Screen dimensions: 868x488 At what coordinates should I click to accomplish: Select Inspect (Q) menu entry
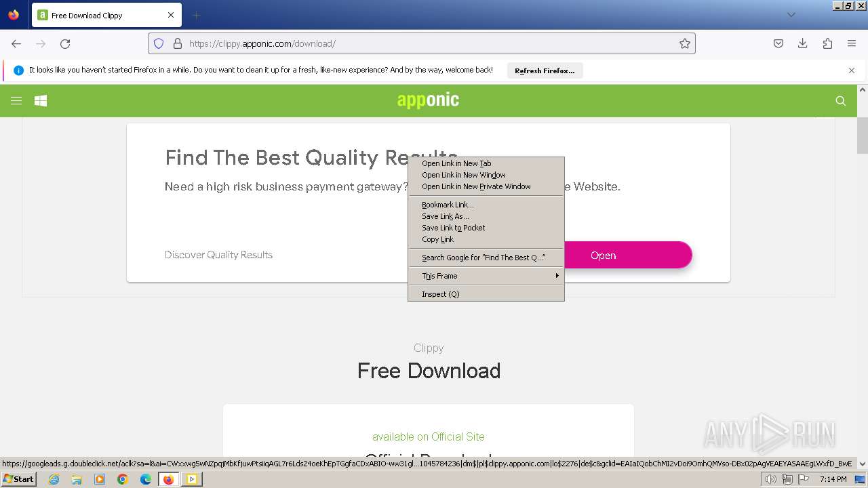pyautogui.click(x=486, y=294)
